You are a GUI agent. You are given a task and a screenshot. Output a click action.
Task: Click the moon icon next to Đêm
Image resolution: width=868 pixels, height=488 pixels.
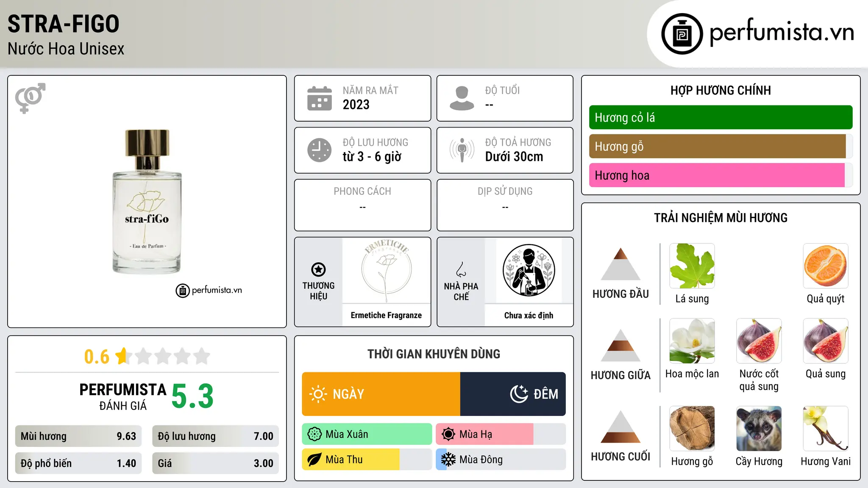519,394
